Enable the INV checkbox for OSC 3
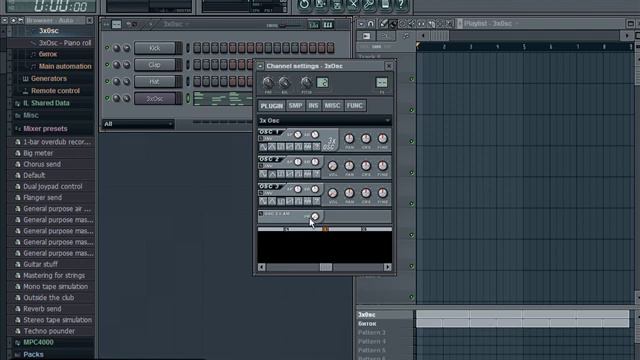 (x=261, y=193)
